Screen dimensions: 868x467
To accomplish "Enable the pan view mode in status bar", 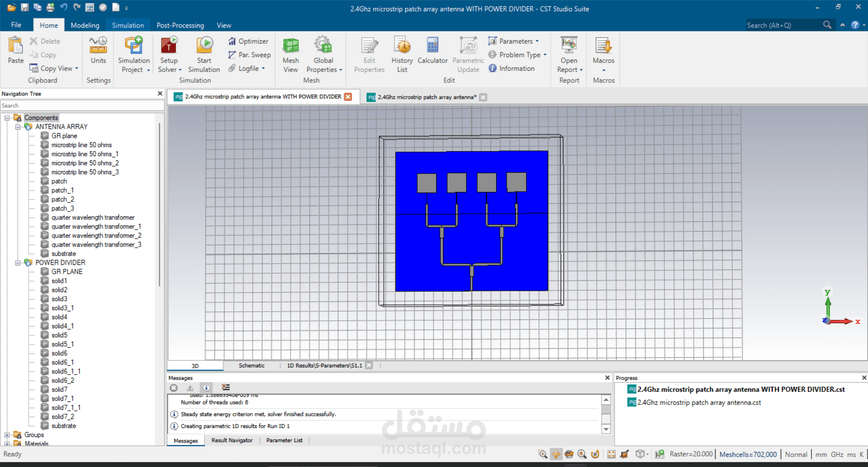I will 556,454.
